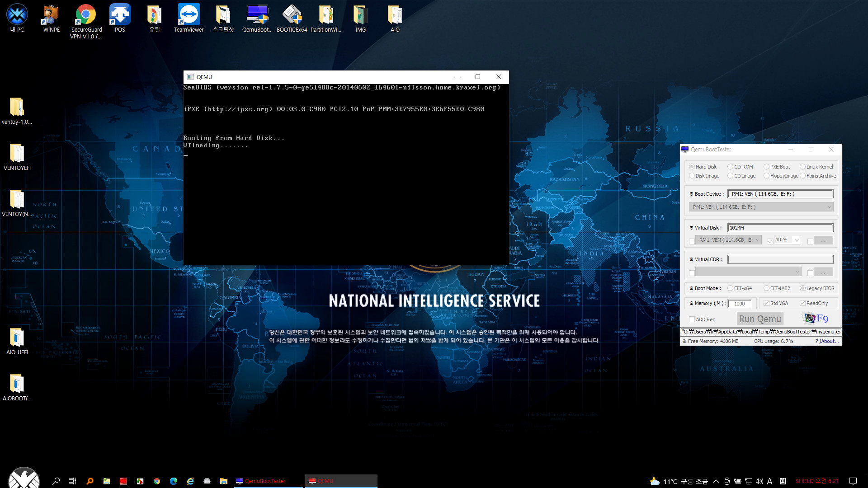Click the myqemu.exe command line field
The height and width of the screenshot is (488, 868).
point(761,332)
